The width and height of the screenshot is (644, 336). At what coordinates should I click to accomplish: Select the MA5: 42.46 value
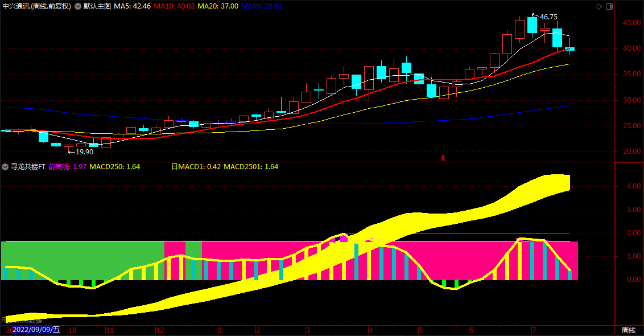click(132, 6)
